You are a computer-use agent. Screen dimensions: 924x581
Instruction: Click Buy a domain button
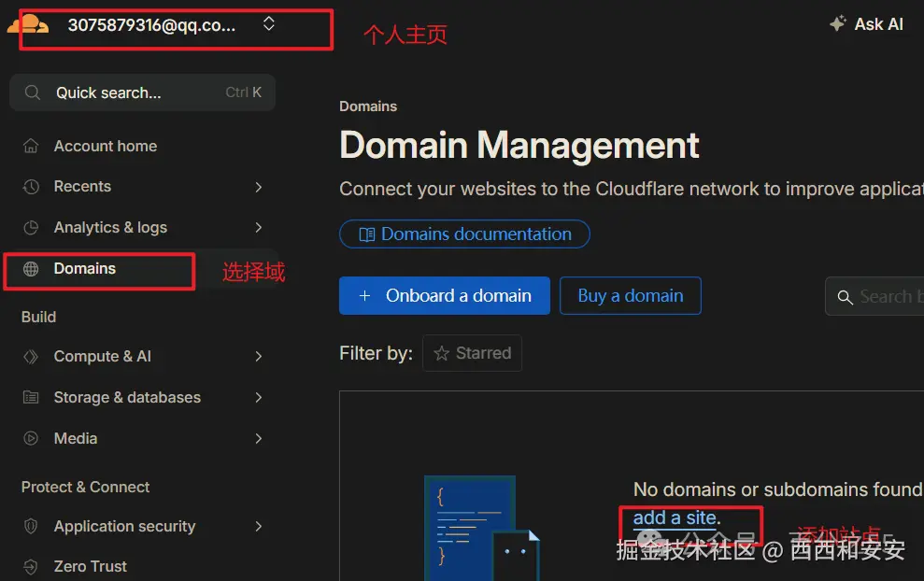point(631,296)
